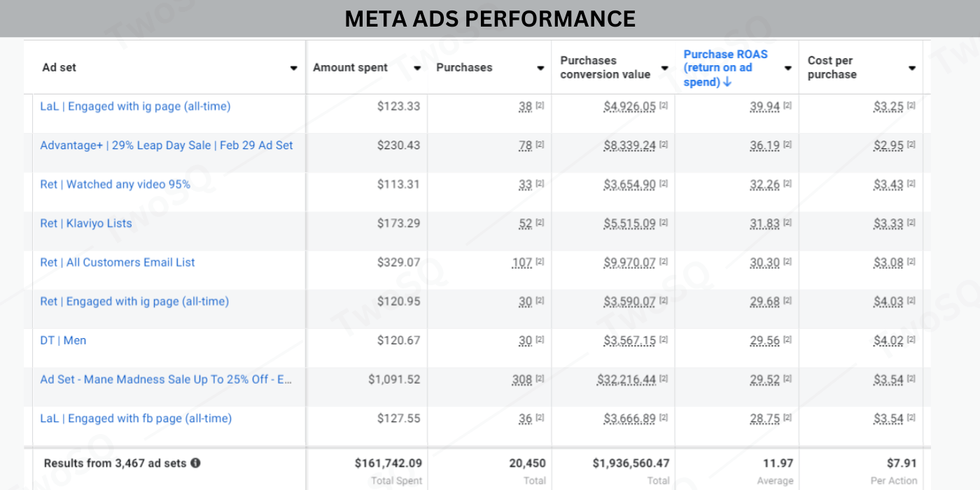This screenshot has width=980, height=490.
Task: Click footnote marker beside 308 purchases
Action: 540,379
